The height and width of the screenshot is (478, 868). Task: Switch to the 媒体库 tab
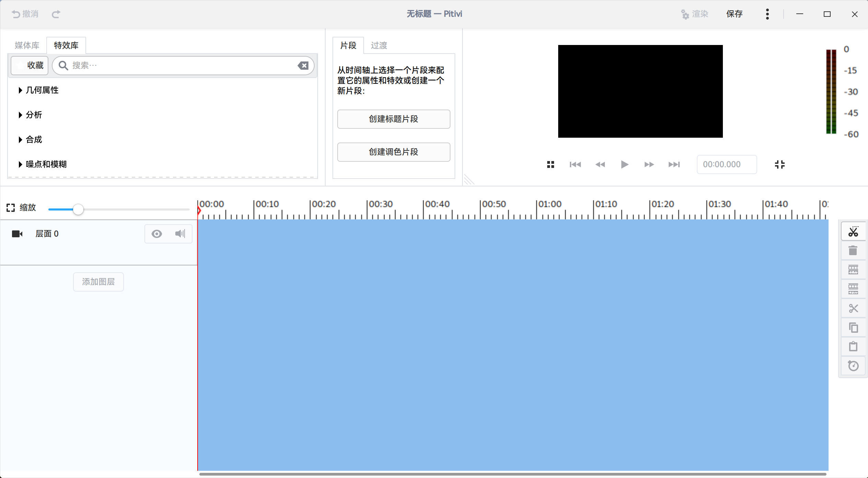[27, 45]
